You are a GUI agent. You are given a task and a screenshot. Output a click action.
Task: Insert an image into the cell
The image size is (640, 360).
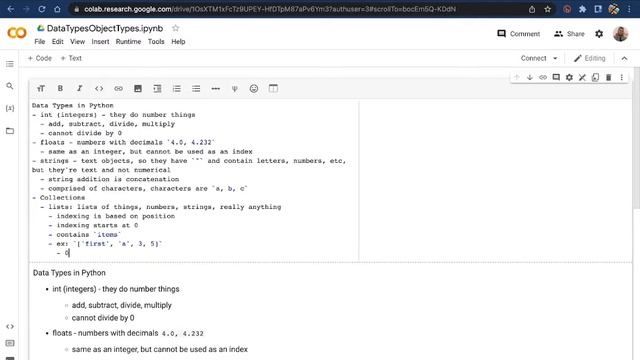click(138, 89)
